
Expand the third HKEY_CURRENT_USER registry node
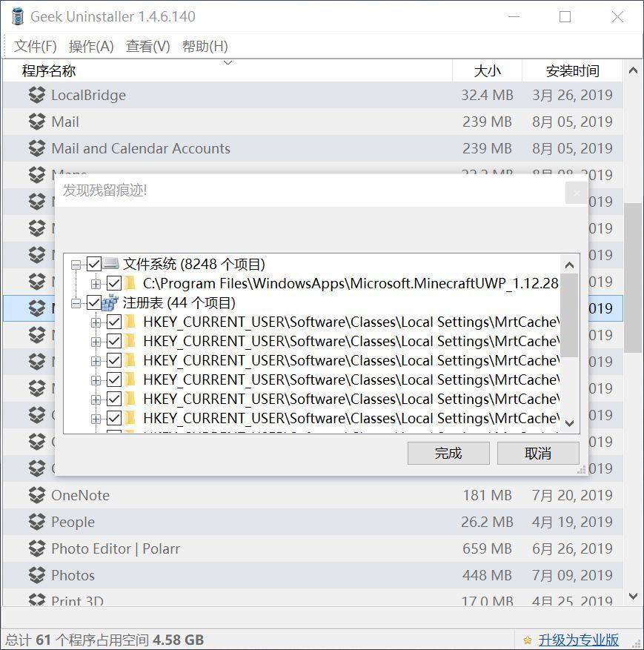(96, 361)
